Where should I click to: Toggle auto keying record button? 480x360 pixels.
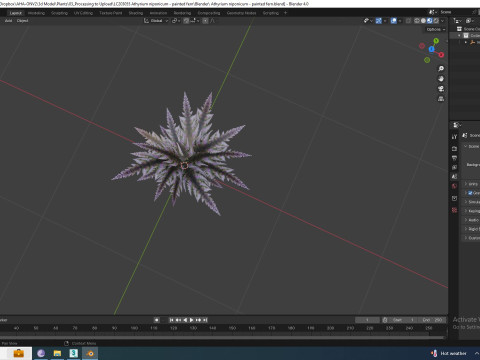pyautogui.click(x=156, y=320)
